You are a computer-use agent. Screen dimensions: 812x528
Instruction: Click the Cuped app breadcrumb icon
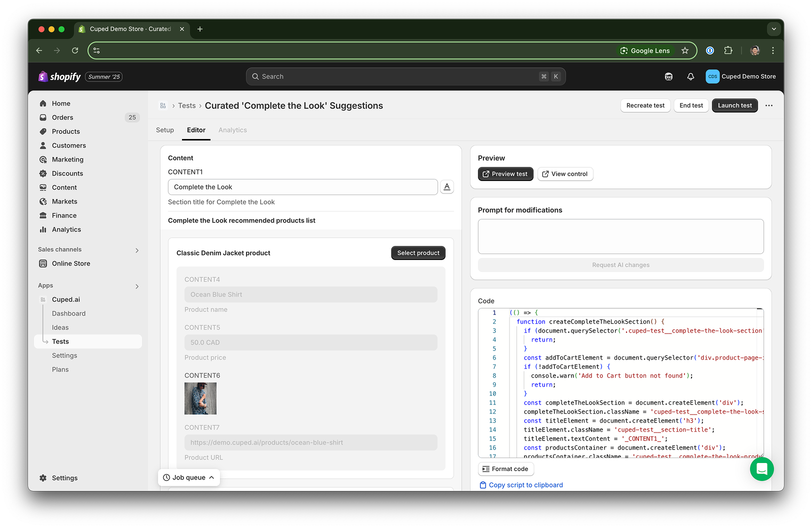(163, 105)
